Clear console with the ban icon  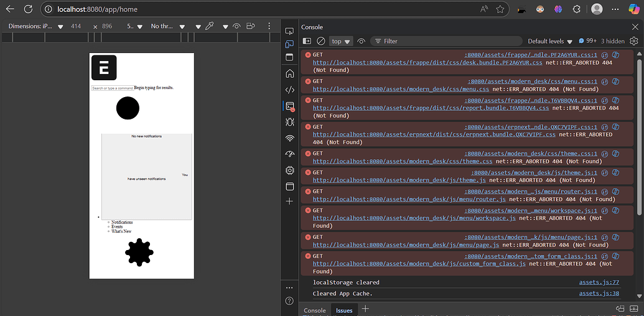[321, 41]
